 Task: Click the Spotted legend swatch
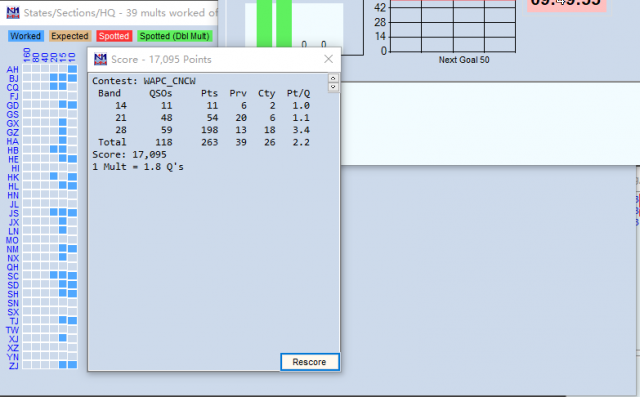coord(114,36)
